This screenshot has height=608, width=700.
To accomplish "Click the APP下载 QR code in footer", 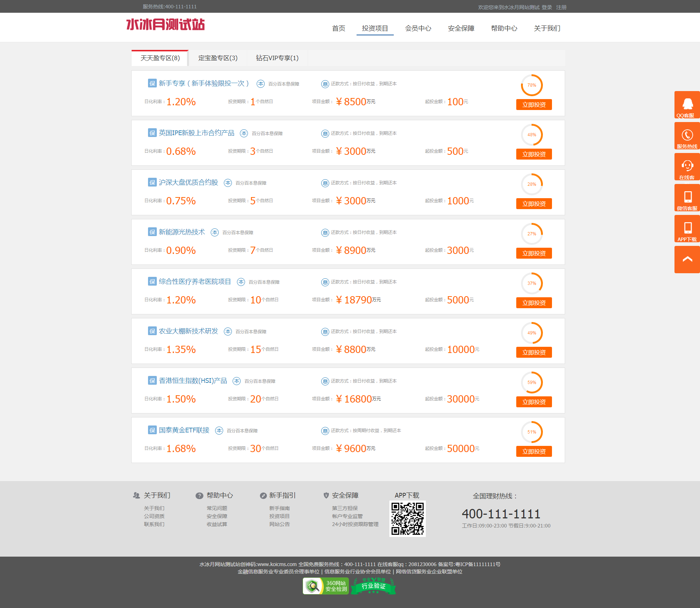I will [407, 519].
